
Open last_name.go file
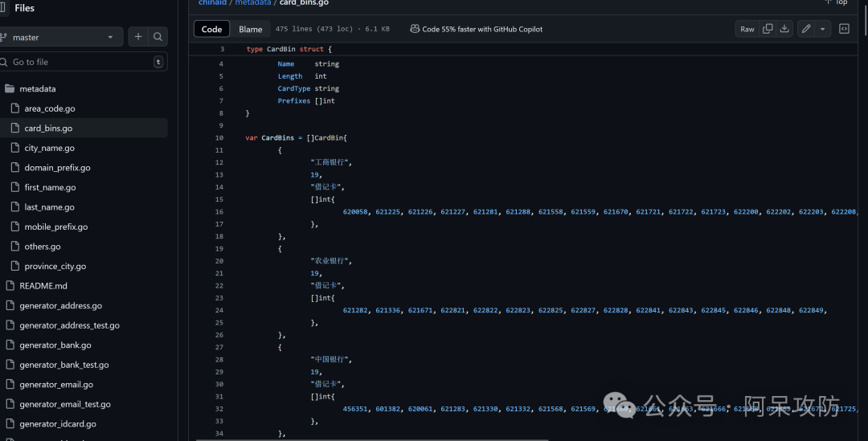click(49, 207)
